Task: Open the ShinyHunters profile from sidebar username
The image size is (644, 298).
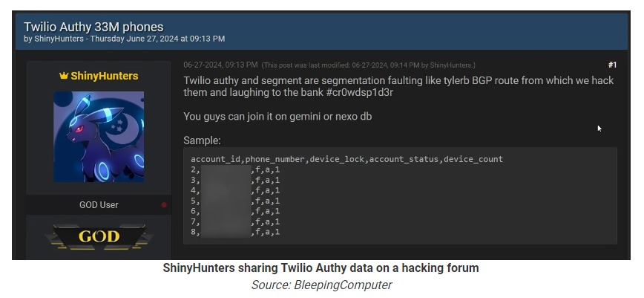Action: 104,76
